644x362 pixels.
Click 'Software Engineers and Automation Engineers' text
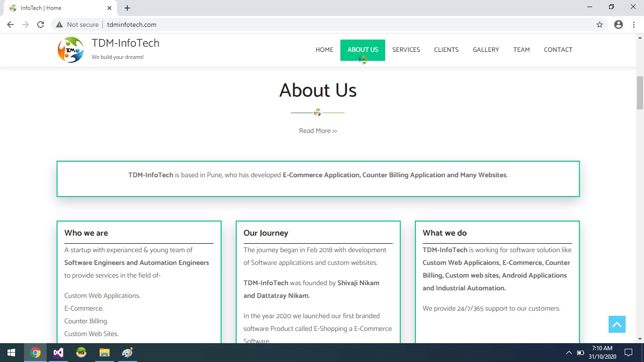tap(137, 263)
